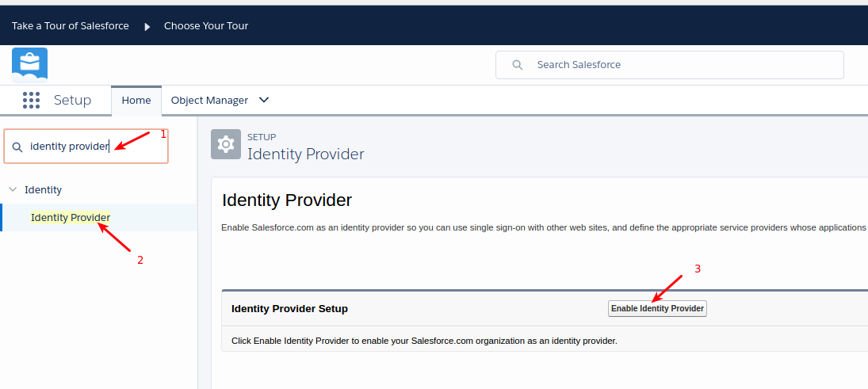Click the Salesforce briefcase logo
The height and width of the screenshot is (389, 868).
click(x=30, y=63)
